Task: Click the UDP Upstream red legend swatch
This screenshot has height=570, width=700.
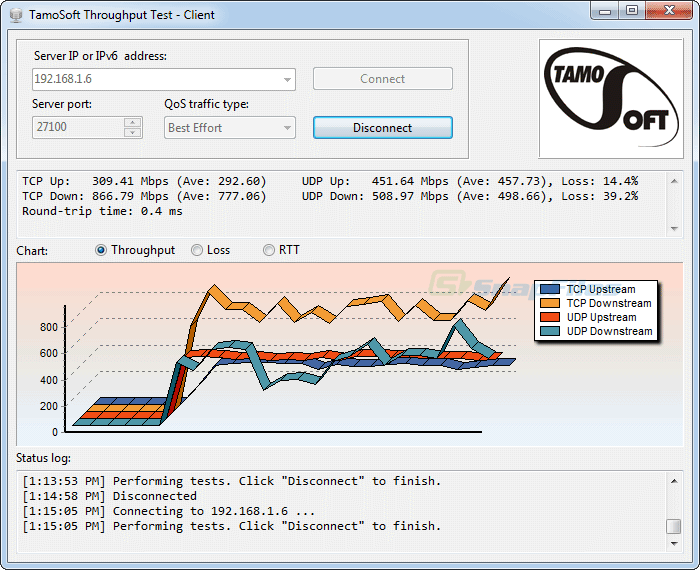Action: 550,317
